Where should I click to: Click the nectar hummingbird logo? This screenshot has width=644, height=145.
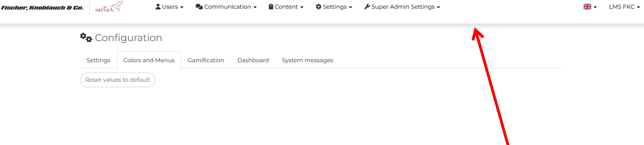pyautogui.click(x=109, y=7)
